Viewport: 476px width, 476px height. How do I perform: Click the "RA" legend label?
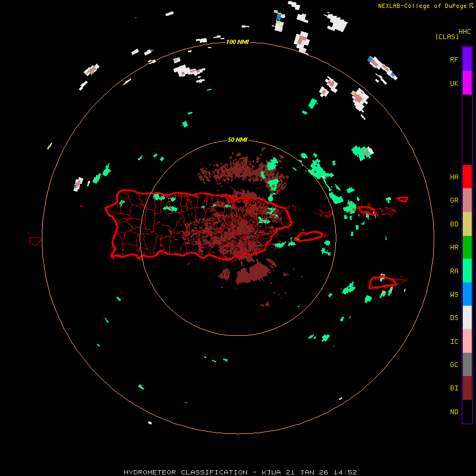point(454,271)
